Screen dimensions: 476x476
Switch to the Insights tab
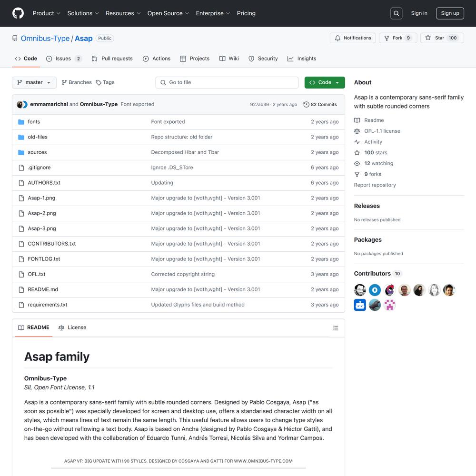[302, 59]
